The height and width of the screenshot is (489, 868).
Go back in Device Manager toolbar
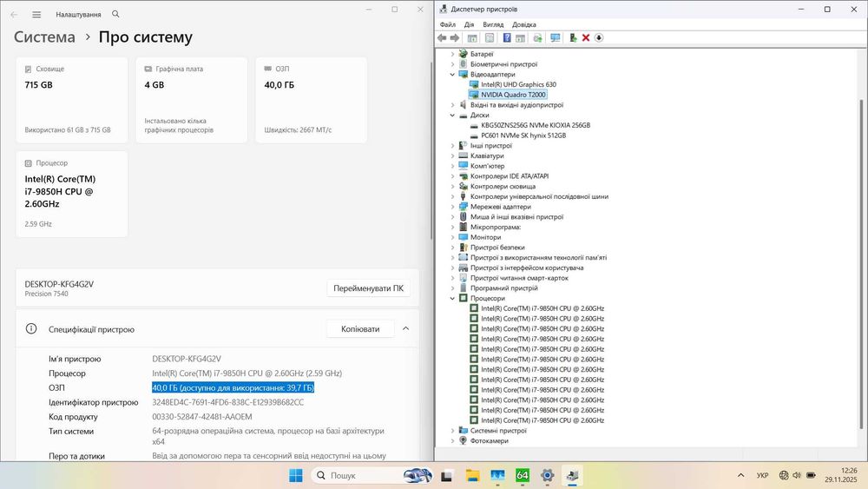pyautogui.click(x=442, y=37)
